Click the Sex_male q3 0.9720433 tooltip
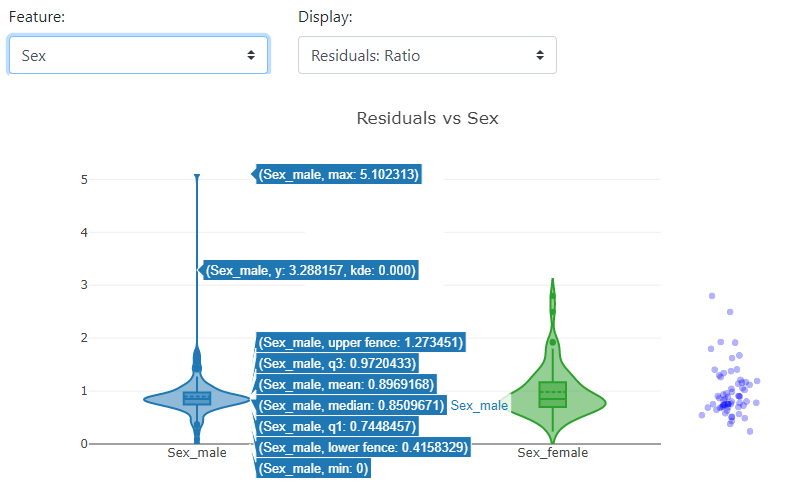Viewport: 798px width, 498px height. pos(338,363)
